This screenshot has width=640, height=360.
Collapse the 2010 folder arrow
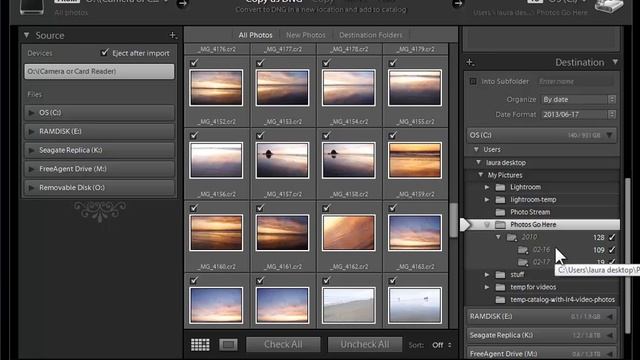[x=498, y=237]
